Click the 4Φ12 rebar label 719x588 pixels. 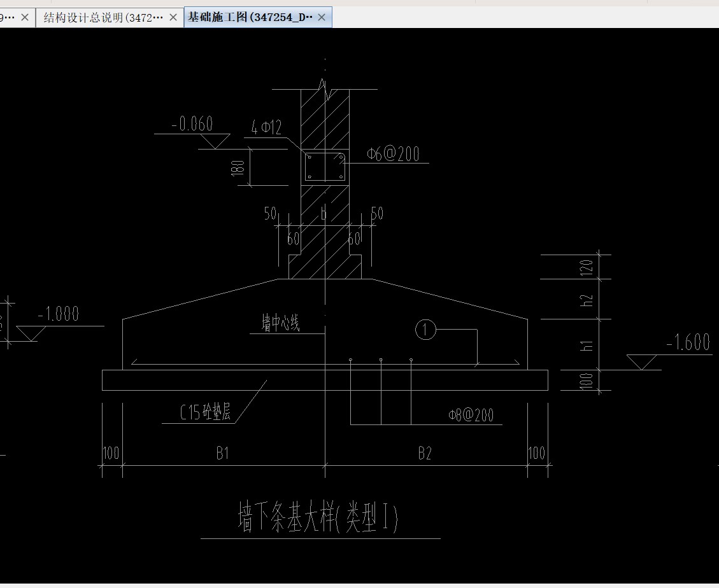coord(266,127)
